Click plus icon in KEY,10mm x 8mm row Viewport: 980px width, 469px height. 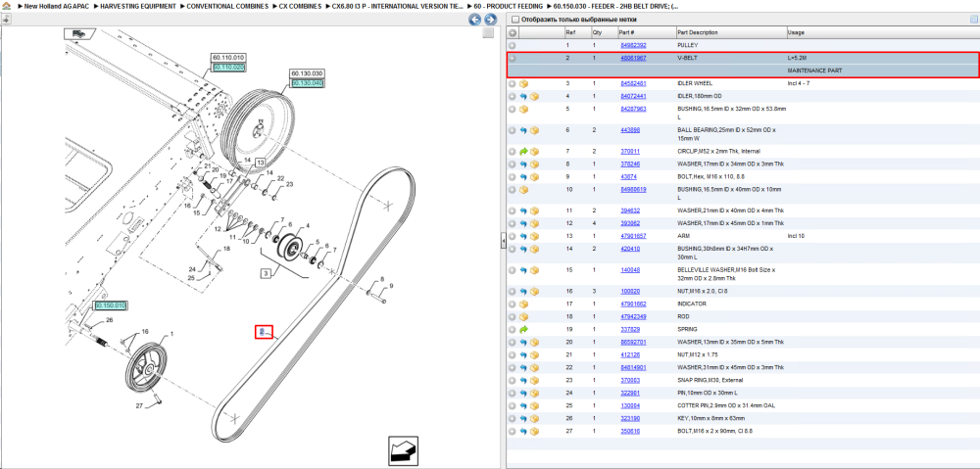[x=512, y=418]
